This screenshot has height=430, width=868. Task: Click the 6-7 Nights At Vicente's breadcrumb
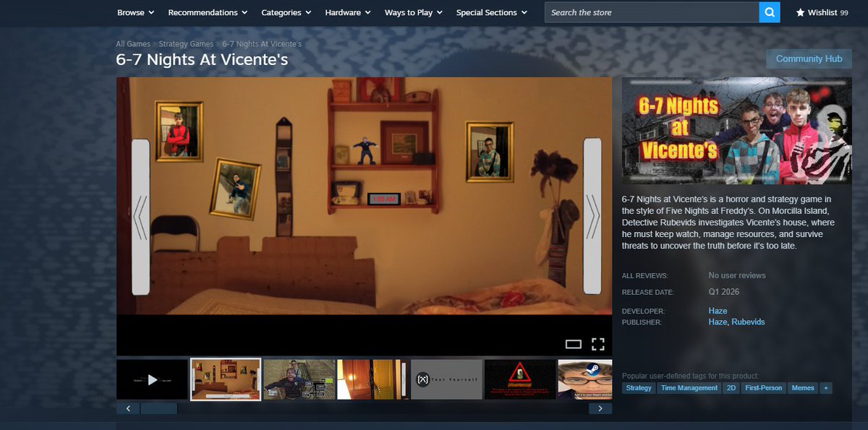point(262,44)
